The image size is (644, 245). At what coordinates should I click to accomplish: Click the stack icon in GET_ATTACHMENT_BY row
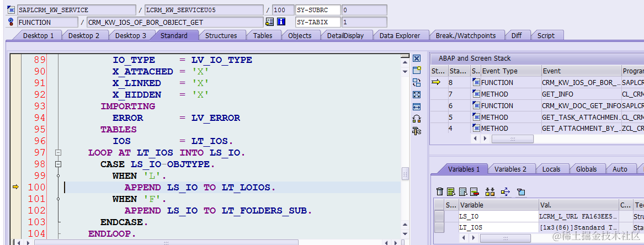(x=476, y=129)
